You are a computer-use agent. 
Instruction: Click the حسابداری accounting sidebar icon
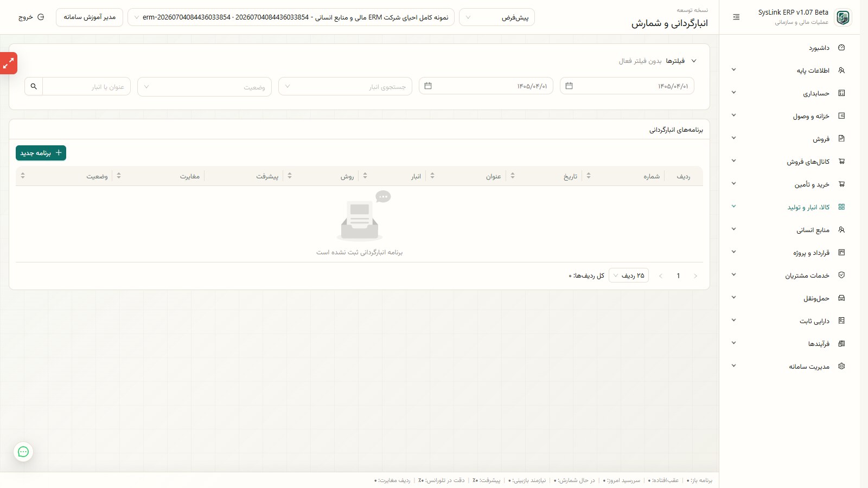pyautogui.click(x=841, y=93)
